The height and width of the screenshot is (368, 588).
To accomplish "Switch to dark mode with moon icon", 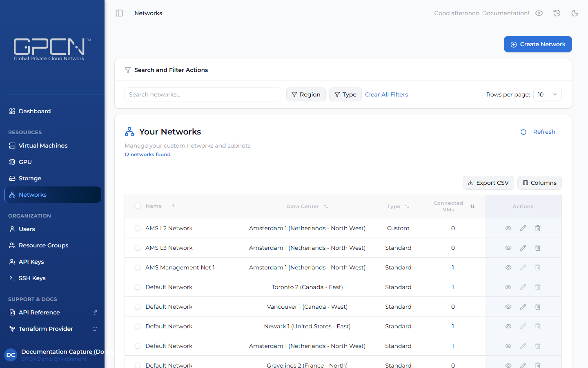I will [575, 13].
